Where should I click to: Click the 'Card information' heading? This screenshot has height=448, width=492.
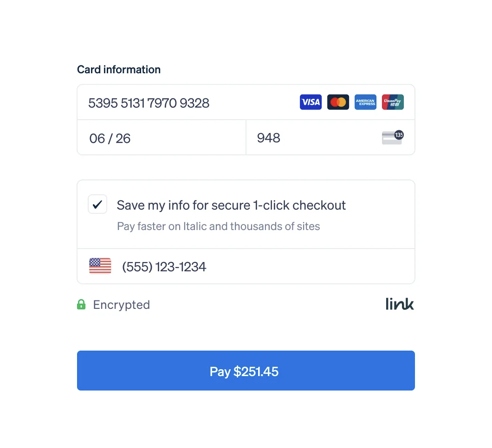(119, 70)
